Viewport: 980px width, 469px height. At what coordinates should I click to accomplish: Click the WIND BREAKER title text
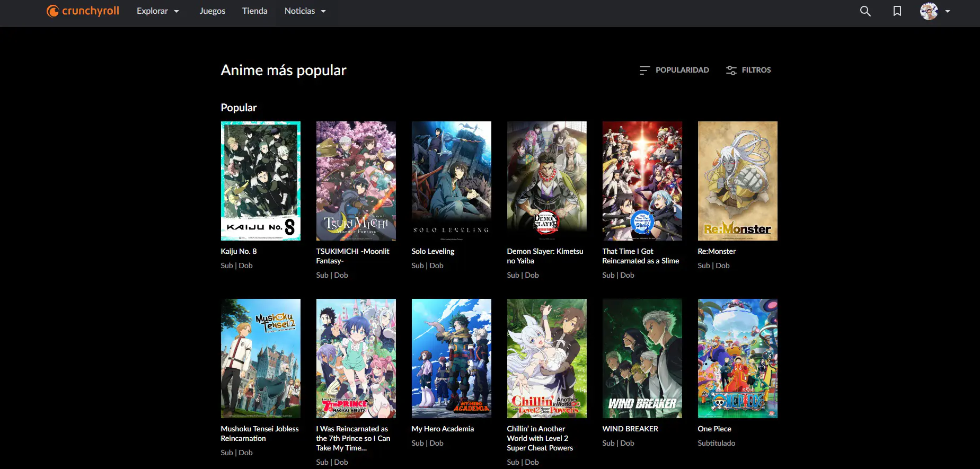click(630, 429)
